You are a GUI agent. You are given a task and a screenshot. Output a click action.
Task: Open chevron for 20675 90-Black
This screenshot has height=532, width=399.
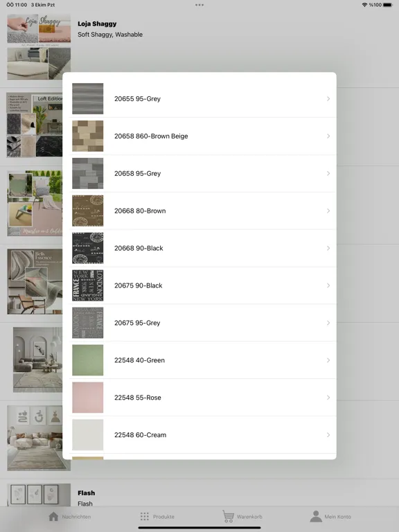328,285
